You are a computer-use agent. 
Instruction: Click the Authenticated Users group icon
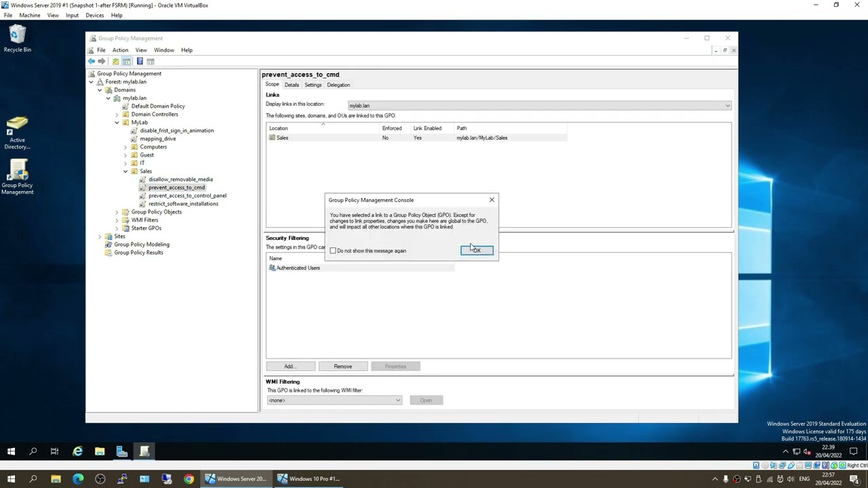(x=272, y=268)
